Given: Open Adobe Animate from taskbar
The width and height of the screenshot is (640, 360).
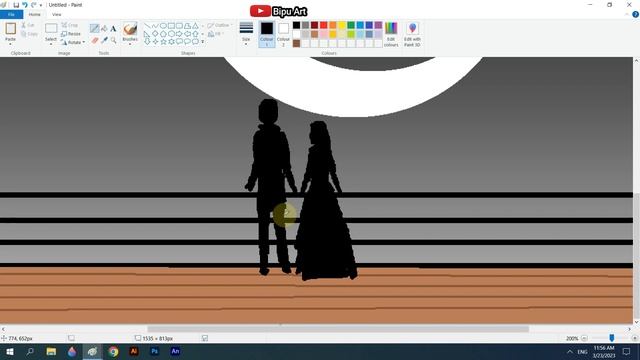Looking at the screenshot, I should click(175, 351).
